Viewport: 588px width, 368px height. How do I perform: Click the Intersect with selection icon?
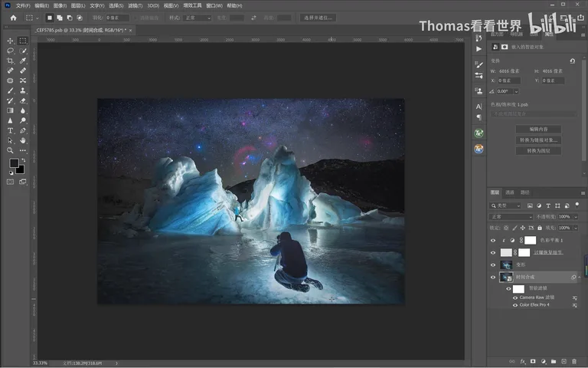click(80, 18)
